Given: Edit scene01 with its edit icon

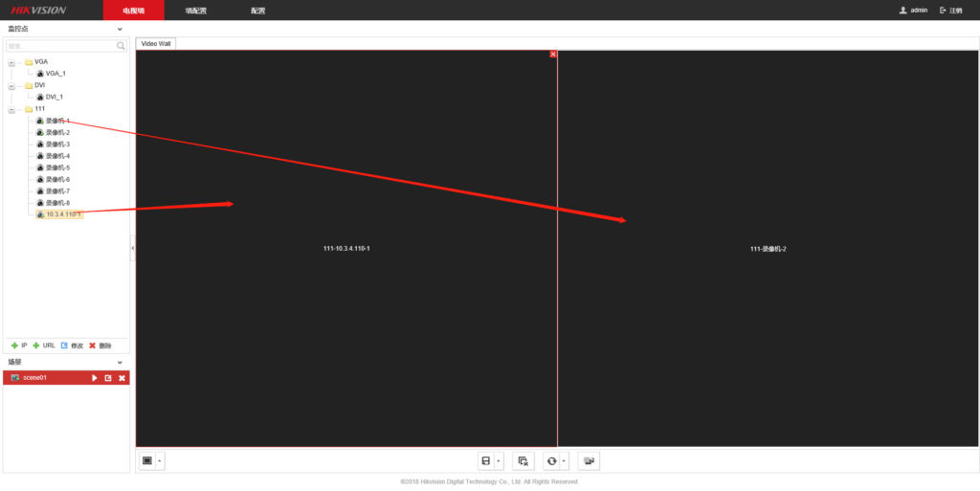Looking at the screenshot, I should (x=108, y=378).
